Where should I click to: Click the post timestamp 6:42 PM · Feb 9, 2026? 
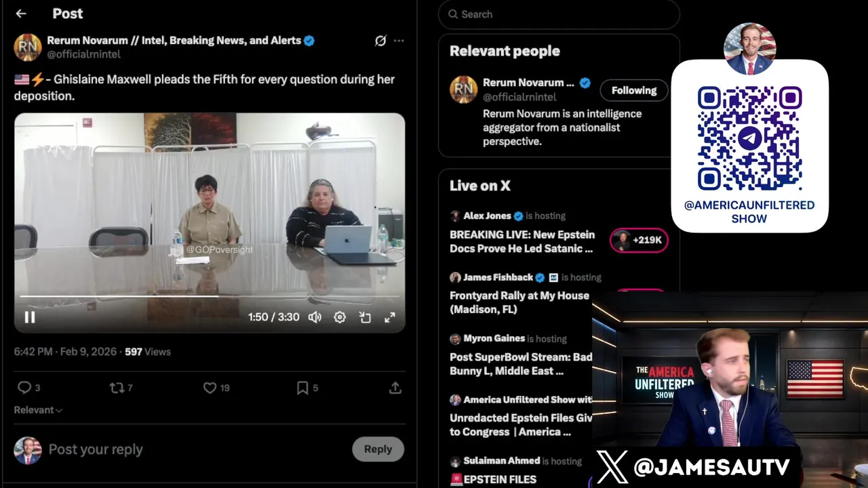tap(65, 352)
